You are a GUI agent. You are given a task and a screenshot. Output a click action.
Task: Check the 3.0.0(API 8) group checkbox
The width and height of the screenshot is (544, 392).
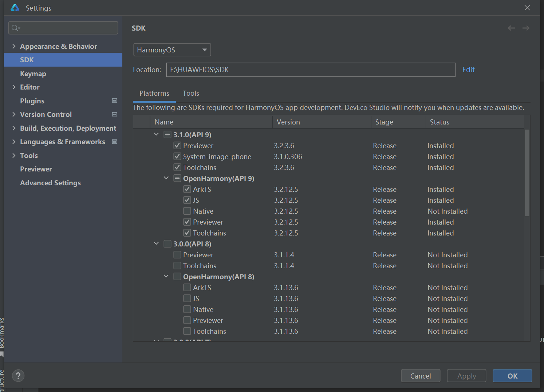pos(167,244)
